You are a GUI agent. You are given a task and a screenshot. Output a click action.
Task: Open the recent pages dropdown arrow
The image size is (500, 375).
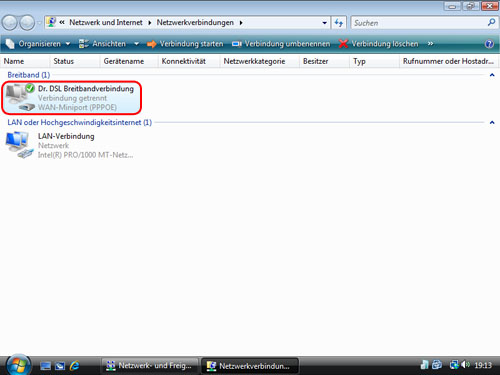(39, 23)
